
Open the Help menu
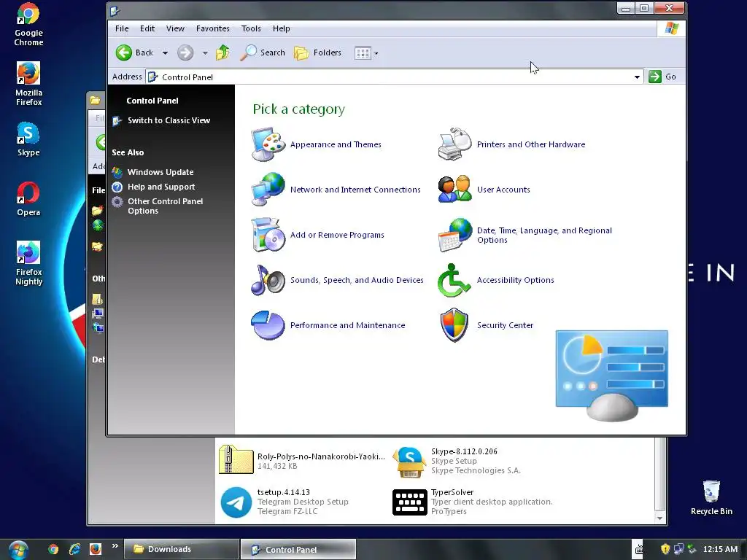pyautogui.click(x=281, y=28)
